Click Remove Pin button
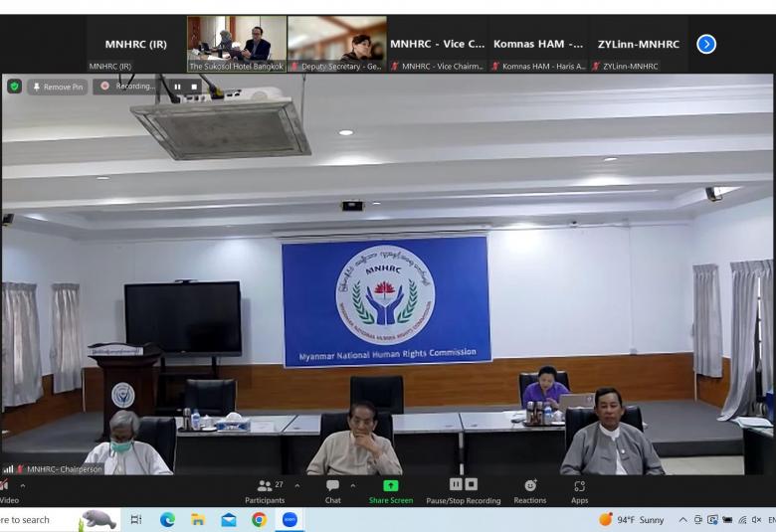 (58, 88)
